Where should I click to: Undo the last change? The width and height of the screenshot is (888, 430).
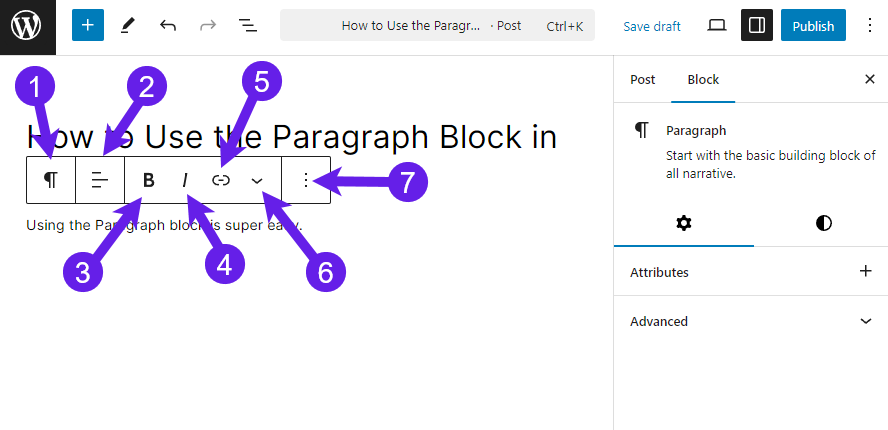(168, 25)
